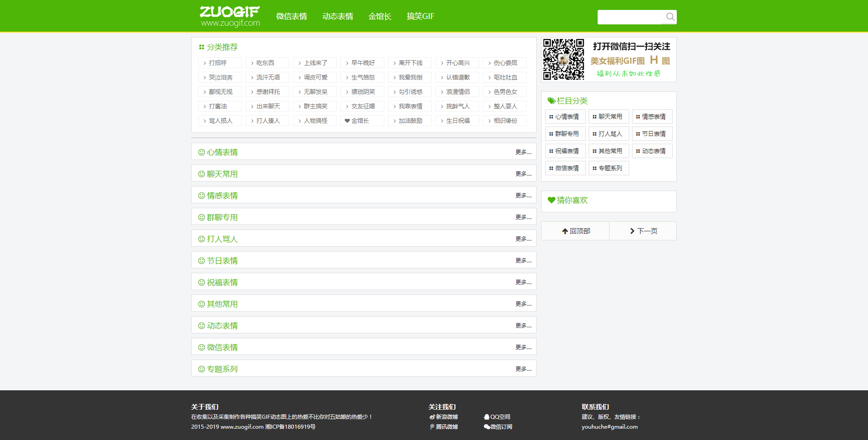This screenshot has width=868, height=440.
Task: Click the 相识缘份 category tag
Action: [505, 121]
